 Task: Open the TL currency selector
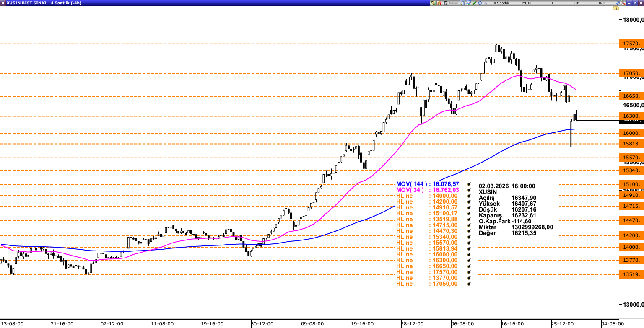[551, 3]
